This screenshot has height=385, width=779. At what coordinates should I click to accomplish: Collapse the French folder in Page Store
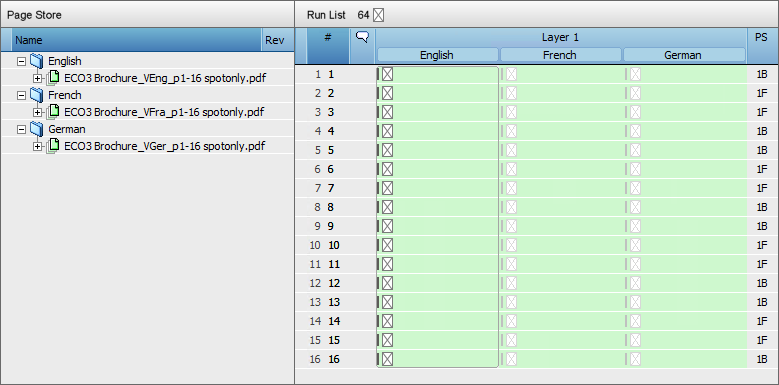point(21,95)
